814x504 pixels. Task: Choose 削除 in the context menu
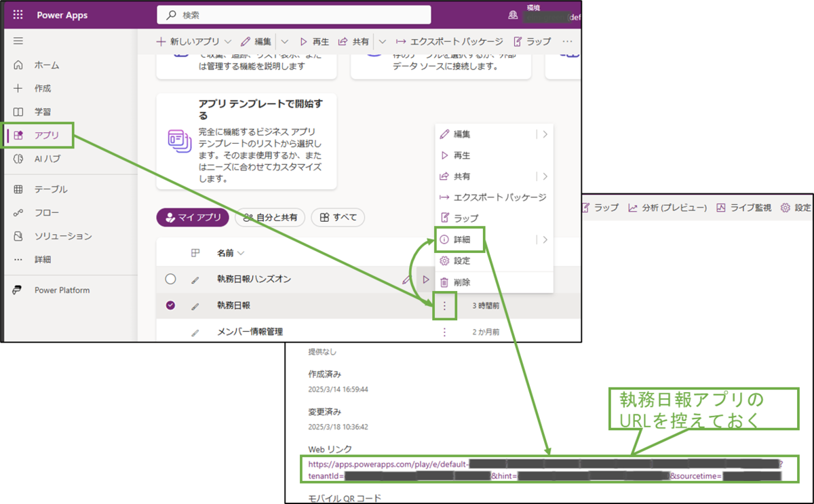click(x=462, y=282)
